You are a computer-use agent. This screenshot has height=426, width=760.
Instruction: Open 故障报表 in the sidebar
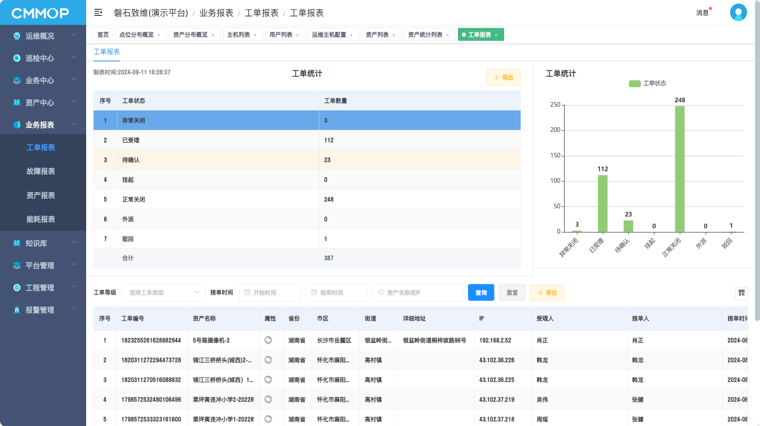[41, 171]
